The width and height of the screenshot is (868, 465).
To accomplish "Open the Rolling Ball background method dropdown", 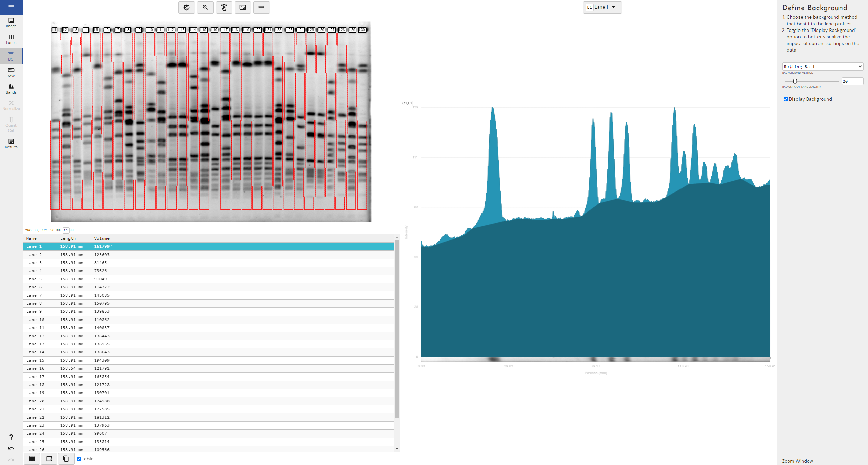I will (x=823, y=67).
